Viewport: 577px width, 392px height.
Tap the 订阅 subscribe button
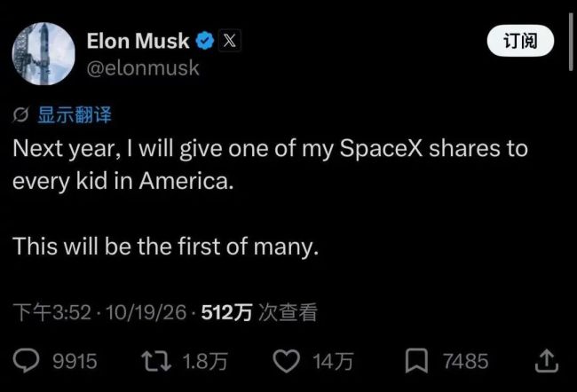click(x=520, y=41)
